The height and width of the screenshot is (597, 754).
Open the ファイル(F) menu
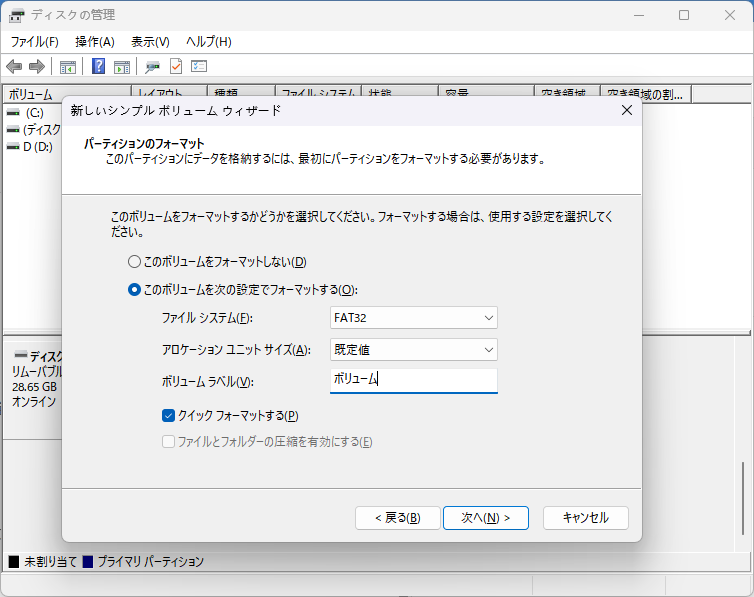tap(35, 42)
